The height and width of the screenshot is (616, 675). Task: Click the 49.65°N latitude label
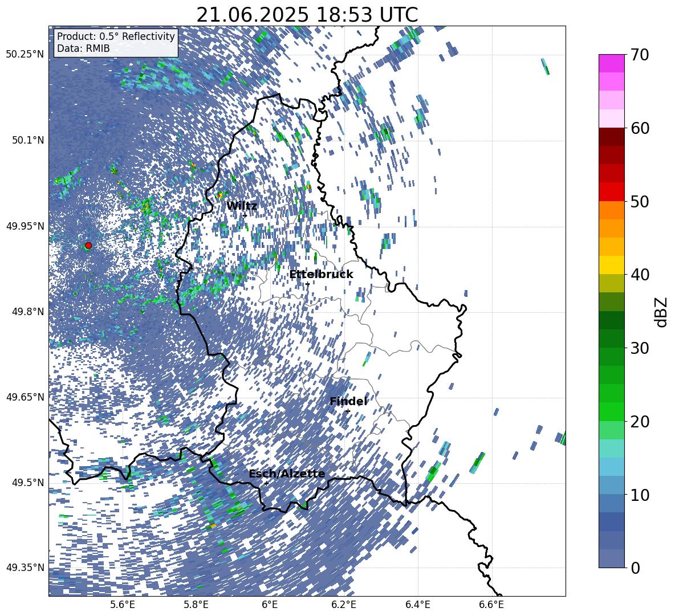25,397
